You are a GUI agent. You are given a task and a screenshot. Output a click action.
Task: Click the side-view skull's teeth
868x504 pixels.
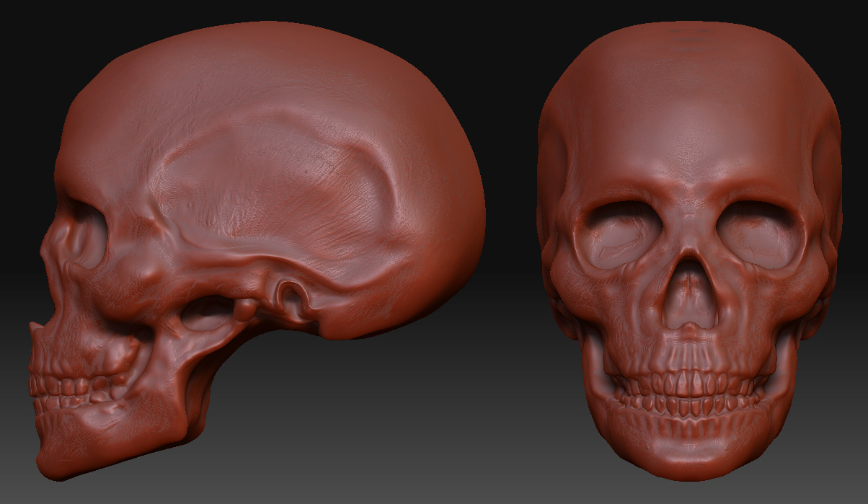tap(68, 387)
